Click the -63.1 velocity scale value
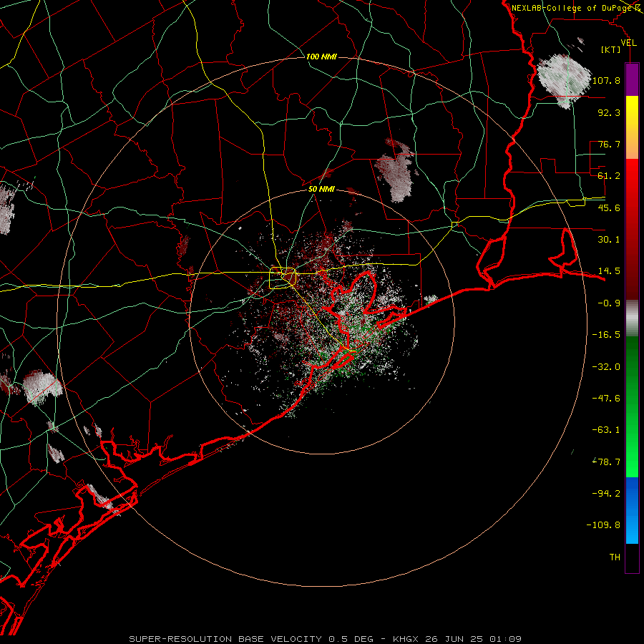644x644 pixels. click(x=606, y=430)
